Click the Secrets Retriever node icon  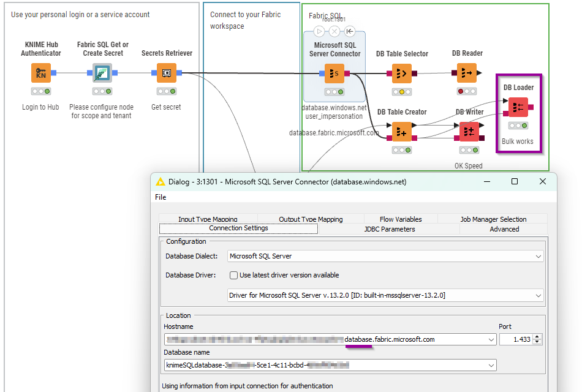click(x=167, y=73)
